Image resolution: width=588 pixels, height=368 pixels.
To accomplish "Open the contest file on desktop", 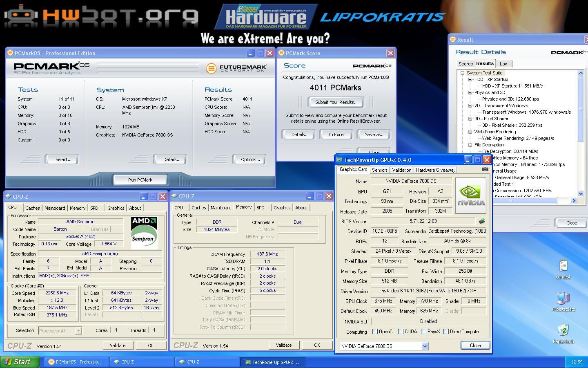I will coord(563,269).
